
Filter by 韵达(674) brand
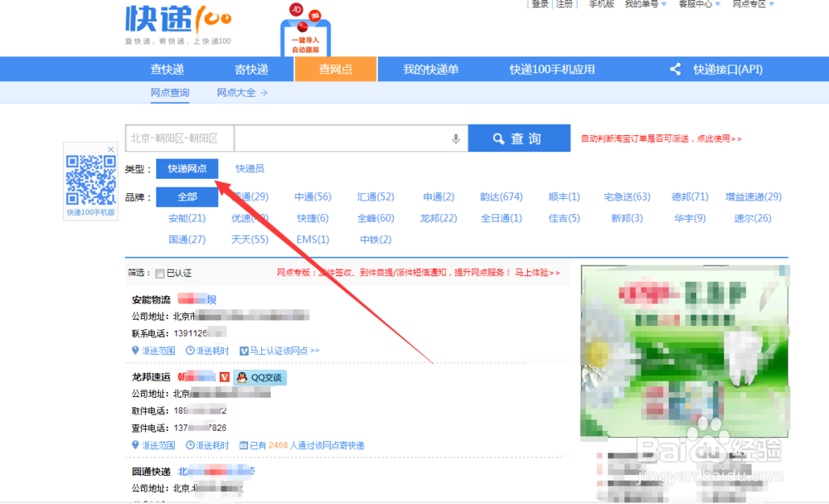[x=502, y=196]
